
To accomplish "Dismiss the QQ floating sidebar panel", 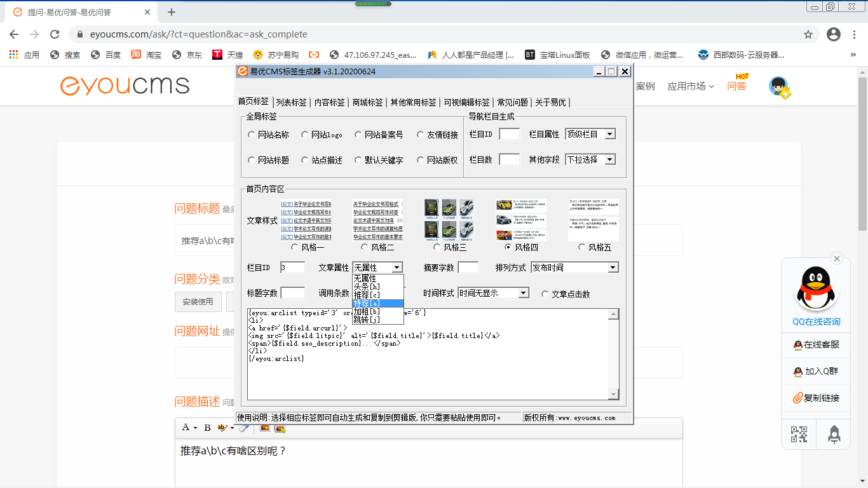I will click(x=837, y=259).
